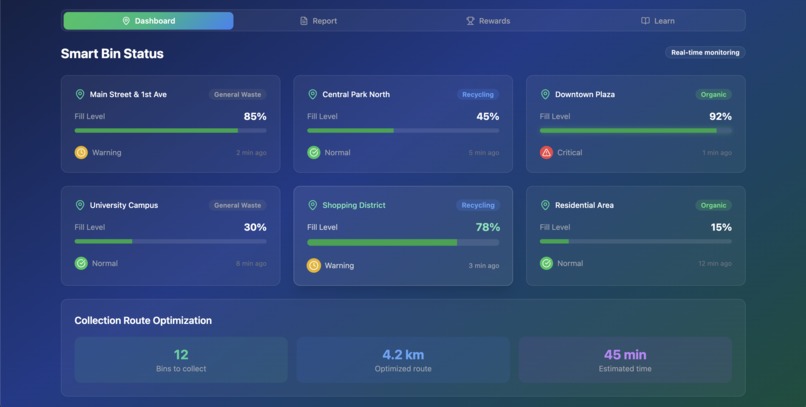Click General Waste tag on University Campus card
Image resolution: width=806 pixels, height=407 pixels.
click(x=237, y=205)
